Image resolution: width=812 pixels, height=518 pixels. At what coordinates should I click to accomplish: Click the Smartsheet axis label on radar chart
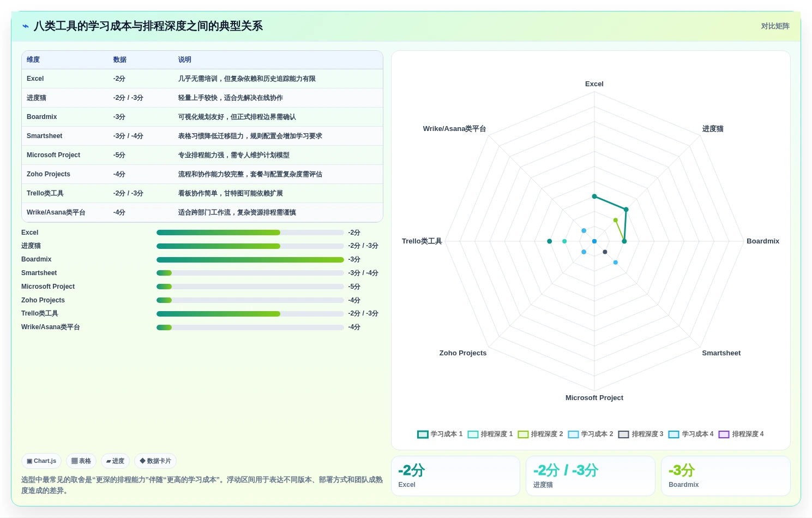[x=721, y=353]
